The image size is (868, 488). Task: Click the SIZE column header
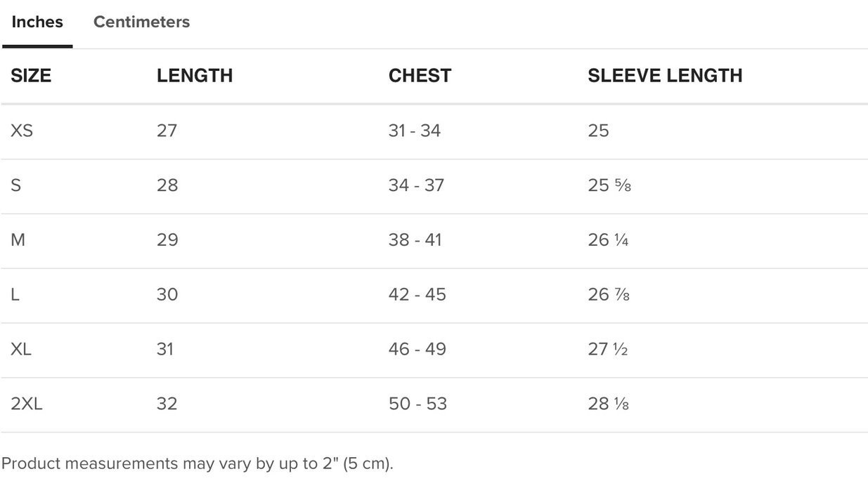[x=31, y=76]
